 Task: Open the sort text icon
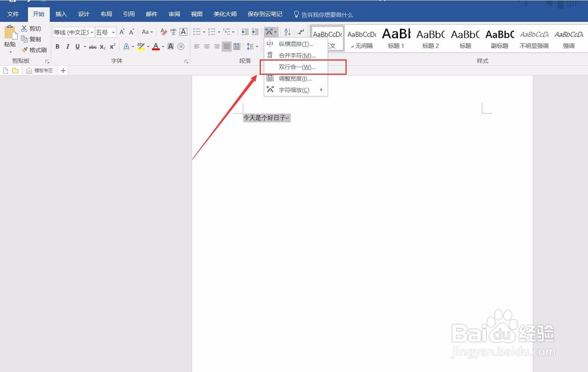(x=288, y=32)
